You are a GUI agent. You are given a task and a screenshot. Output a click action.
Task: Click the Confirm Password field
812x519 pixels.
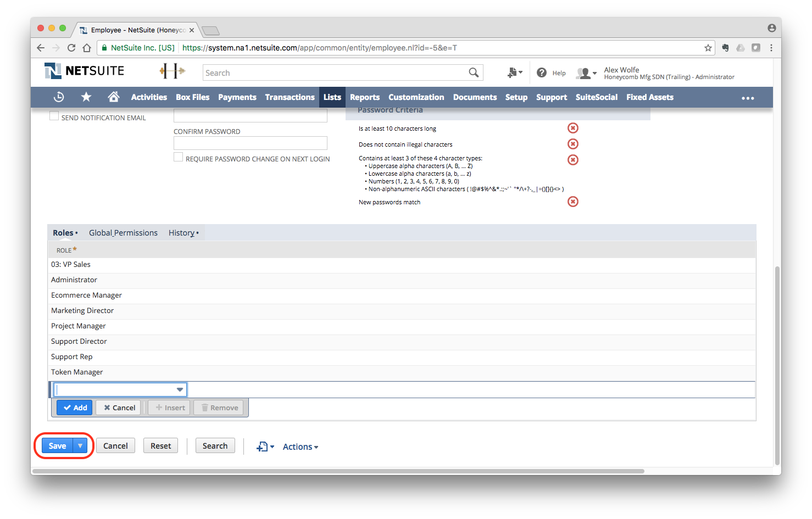click(251, 143)
